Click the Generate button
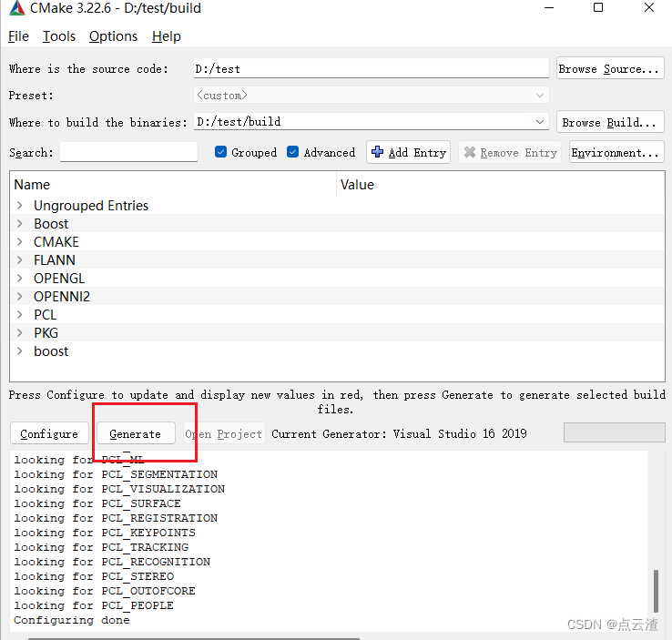The image size is (672, 640). tap(136, 433)
